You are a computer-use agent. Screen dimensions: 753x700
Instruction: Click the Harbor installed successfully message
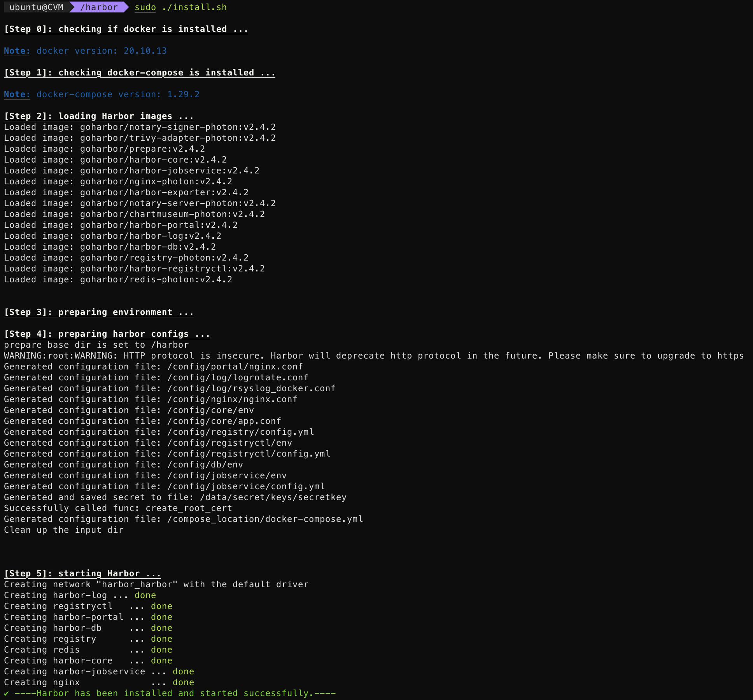[x=170, y=693]
